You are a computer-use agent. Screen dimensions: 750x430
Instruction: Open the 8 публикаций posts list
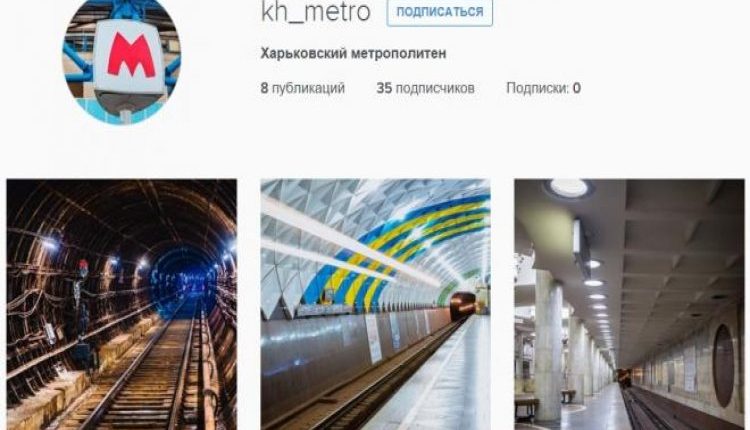[302, 88]
